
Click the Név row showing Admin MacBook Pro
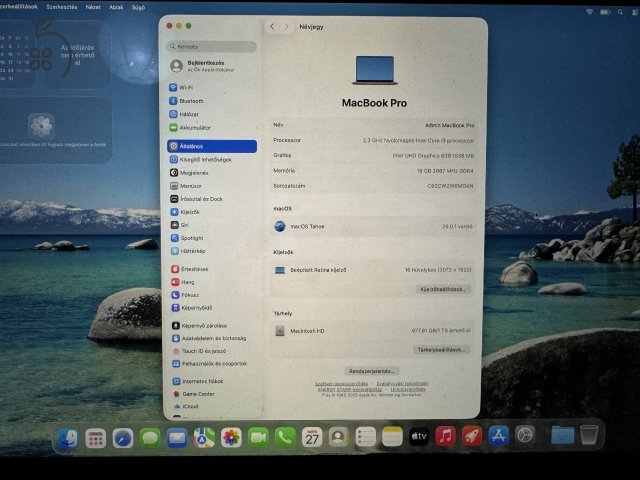[373, 125]
